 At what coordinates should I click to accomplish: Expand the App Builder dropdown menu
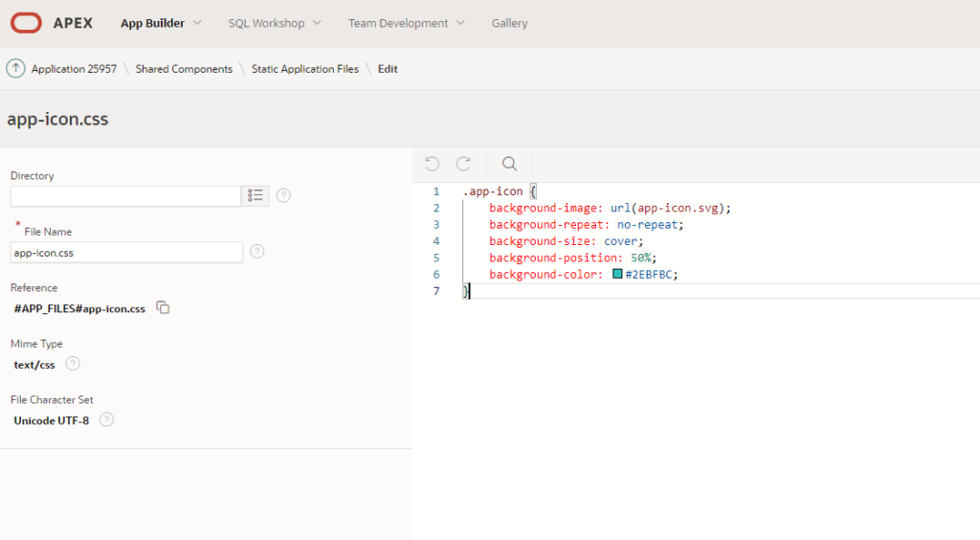(161, 23)
